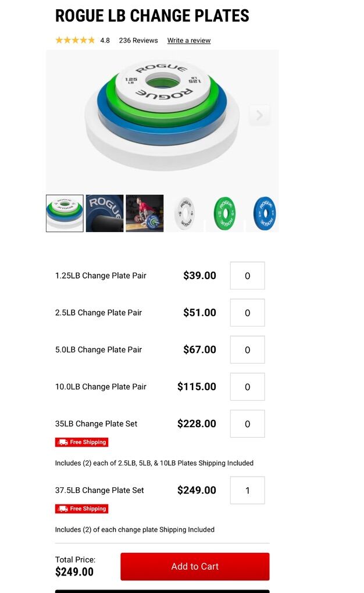Focus the 5.0LB plate pair quantity field
Viewport: 364px width, 593px height.
(x=247, y=350)
